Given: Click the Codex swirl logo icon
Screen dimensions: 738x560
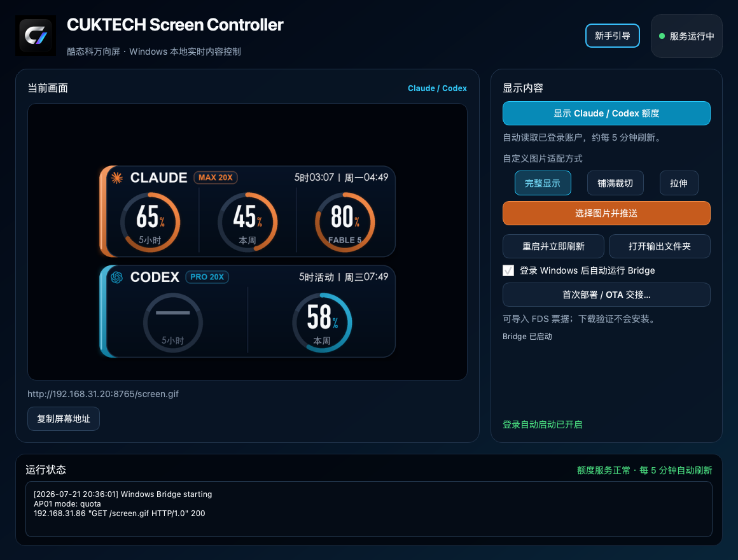Looking at the screenshot, I should (116, 277).
